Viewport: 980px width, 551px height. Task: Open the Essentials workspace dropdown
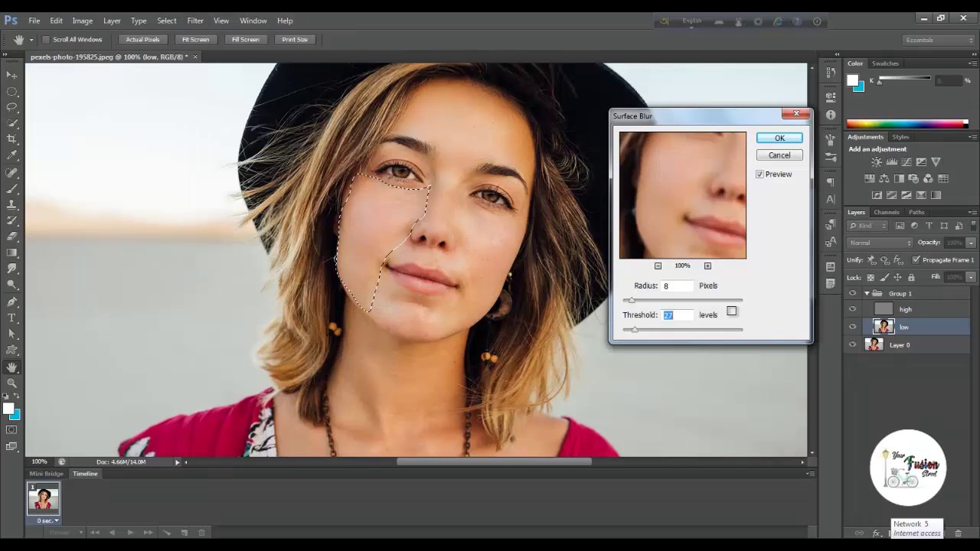click(939, 40)
